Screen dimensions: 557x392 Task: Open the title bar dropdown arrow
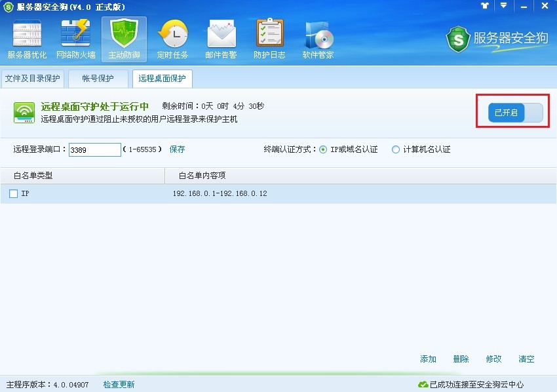pyautogui.click(x=502, y=6)
